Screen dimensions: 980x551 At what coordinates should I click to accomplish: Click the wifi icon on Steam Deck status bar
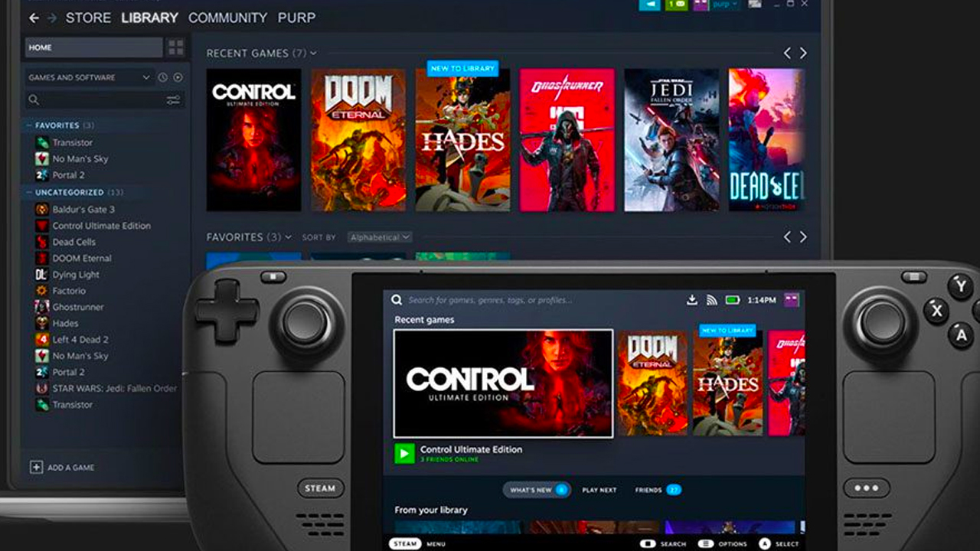pos(711,299)
